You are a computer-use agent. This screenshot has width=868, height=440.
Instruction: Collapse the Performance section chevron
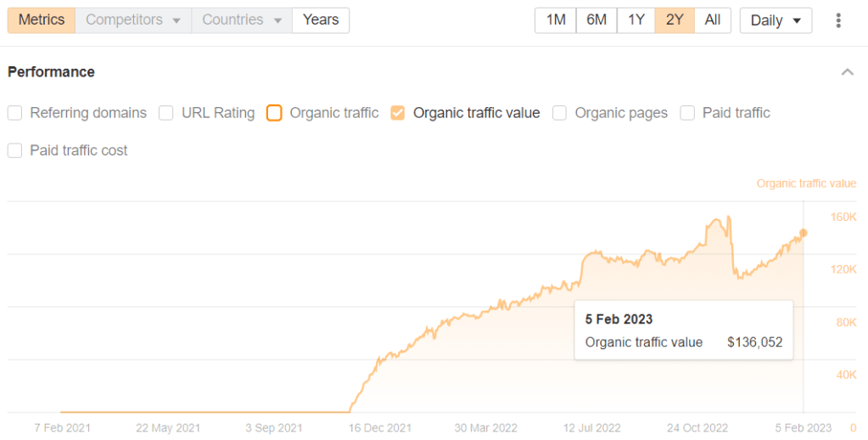(847, 72)
